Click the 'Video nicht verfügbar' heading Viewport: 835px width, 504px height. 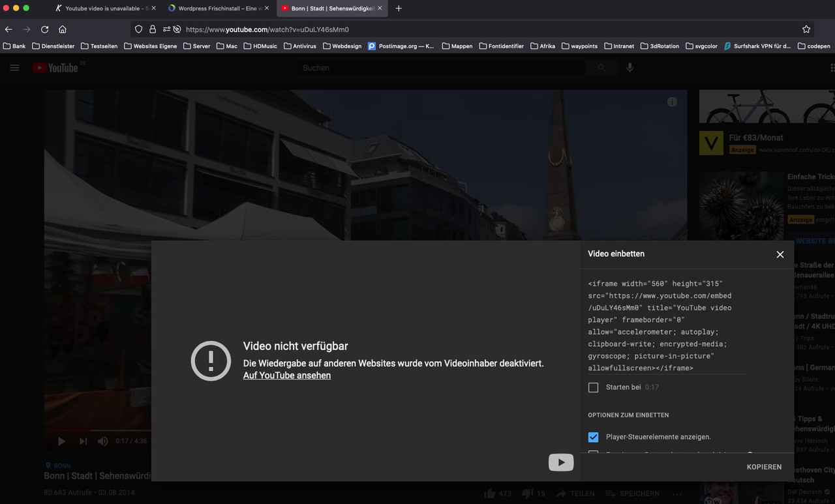pos(296,346)
